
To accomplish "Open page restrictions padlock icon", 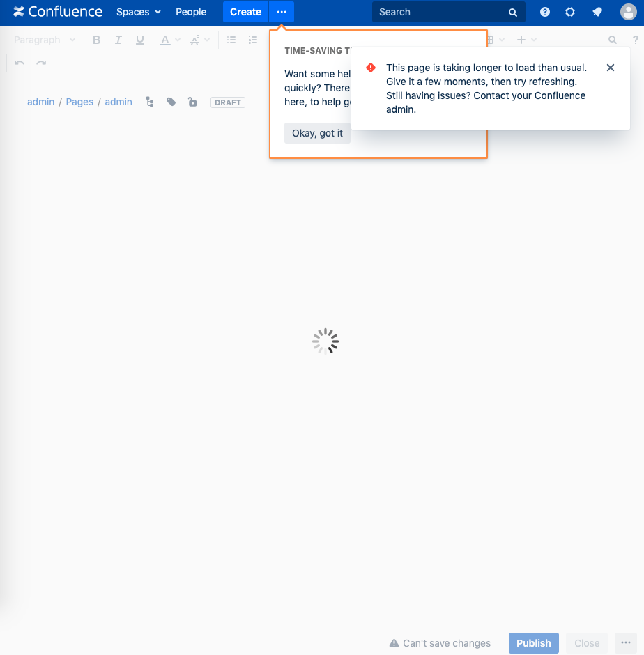I will 192,102.
